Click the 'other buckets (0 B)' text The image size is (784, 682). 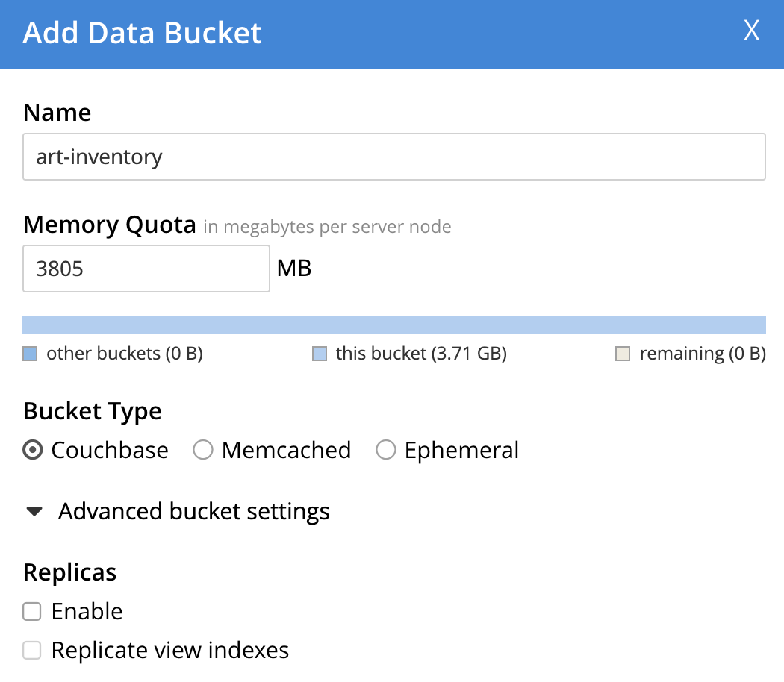tap(124, 353)
